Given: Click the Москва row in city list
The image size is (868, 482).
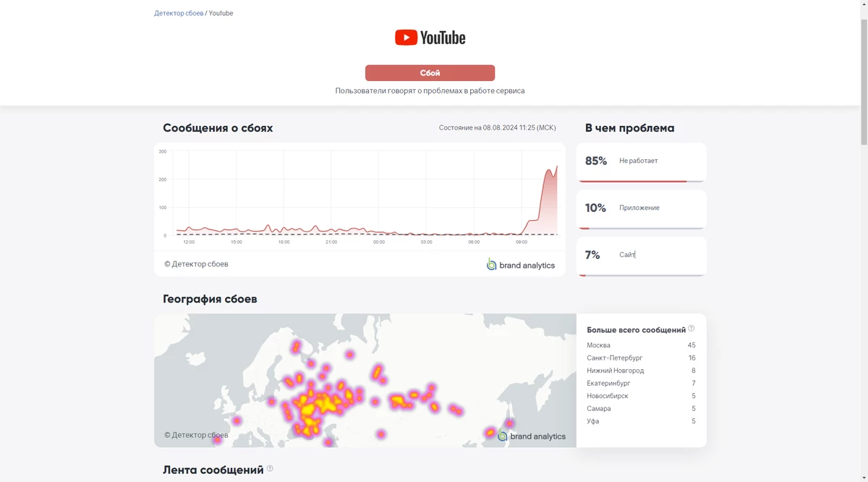Looking at the screenshot, I should click(641, 345).
